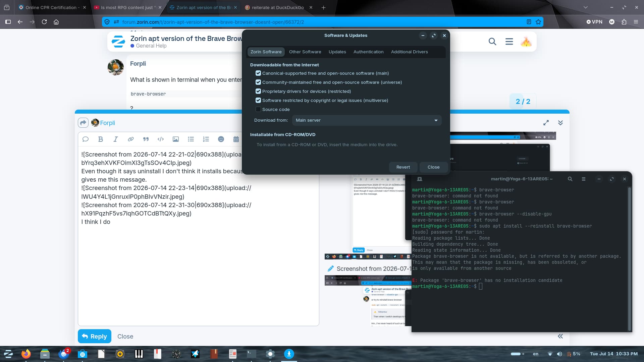This screenshot has height=362, width=644.
Task: Click Revert in Software & Updates
Action: pyautogui.click(x=403, y=167)
